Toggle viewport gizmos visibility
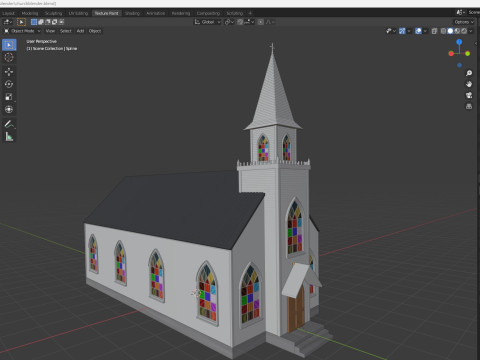The image size is (480, 360). [402, 31]
